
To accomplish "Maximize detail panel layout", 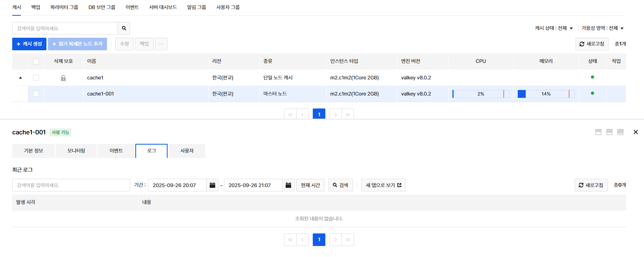I will 598,132.
